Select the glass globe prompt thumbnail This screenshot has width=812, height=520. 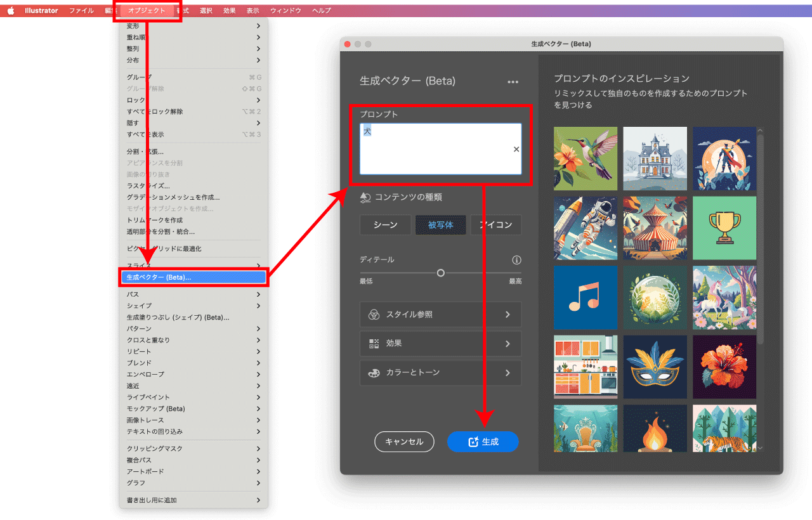pyautogui.click(x=655, y=297)
